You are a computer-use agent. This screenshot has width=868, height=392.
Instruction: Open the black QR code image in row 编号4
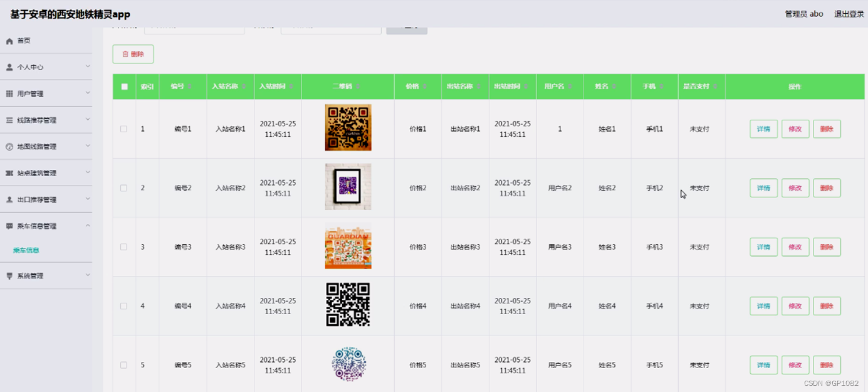tap(348, 305)
